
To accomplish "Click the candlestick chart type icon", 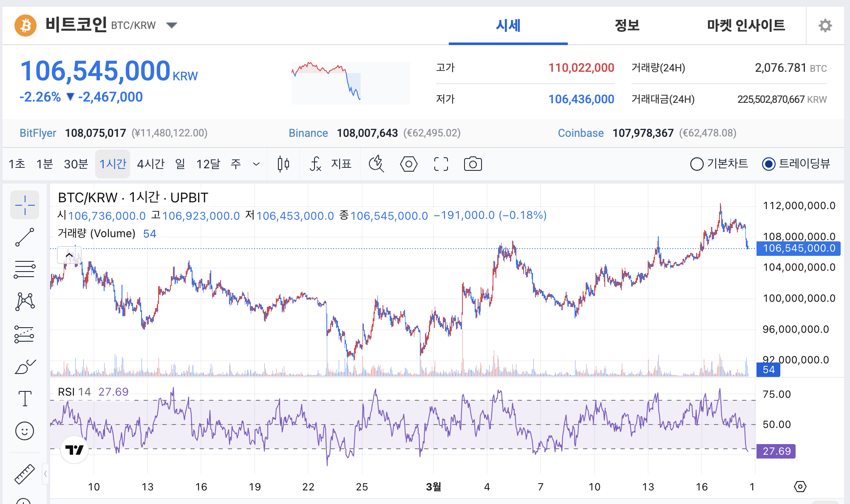I will coord(283,164).
